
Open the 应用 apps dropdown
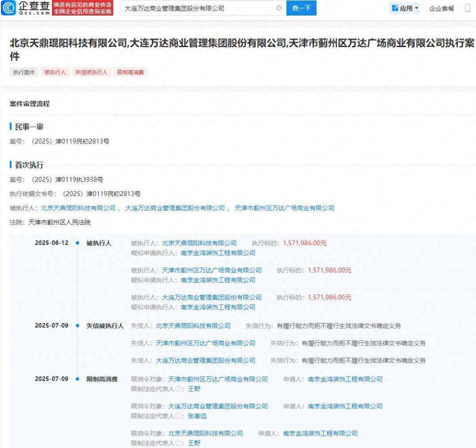click(405, 8)
